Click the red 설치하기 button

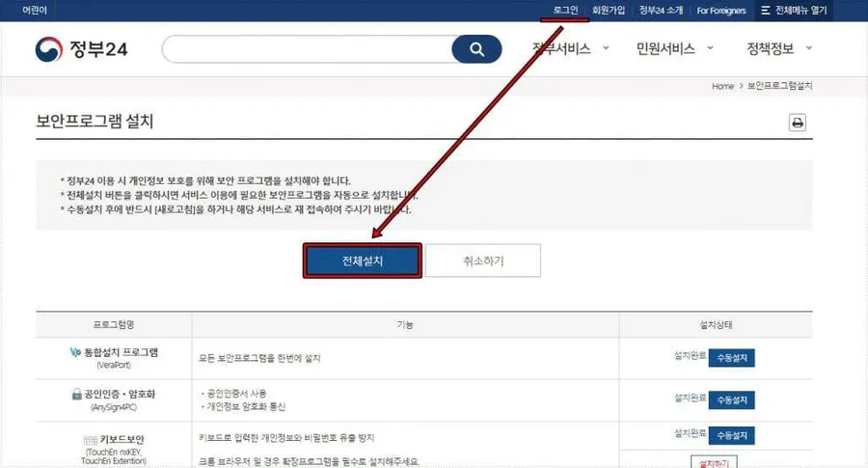click(714, 462)
